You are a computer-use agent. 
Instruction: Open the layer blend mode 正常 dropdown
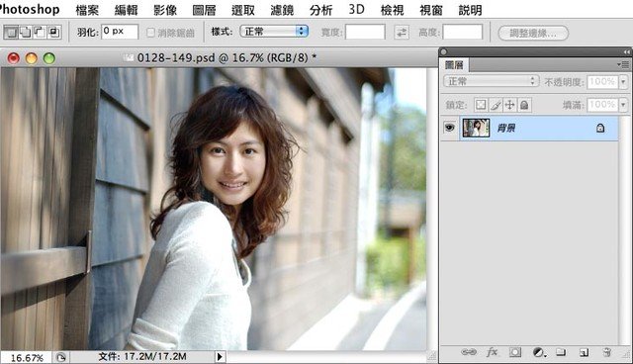[492, 81]
